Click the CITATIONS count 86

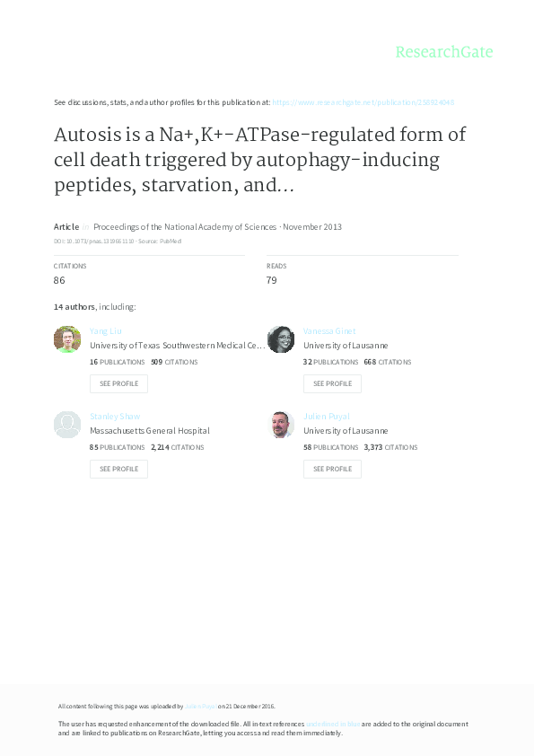tap(60, 280)
